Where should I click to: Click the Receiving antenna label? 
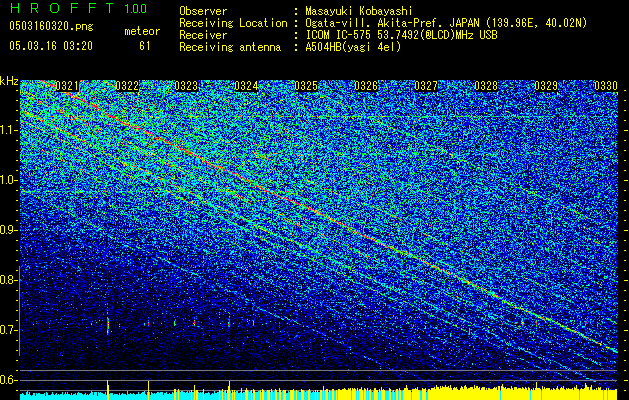tap(230, 47)
